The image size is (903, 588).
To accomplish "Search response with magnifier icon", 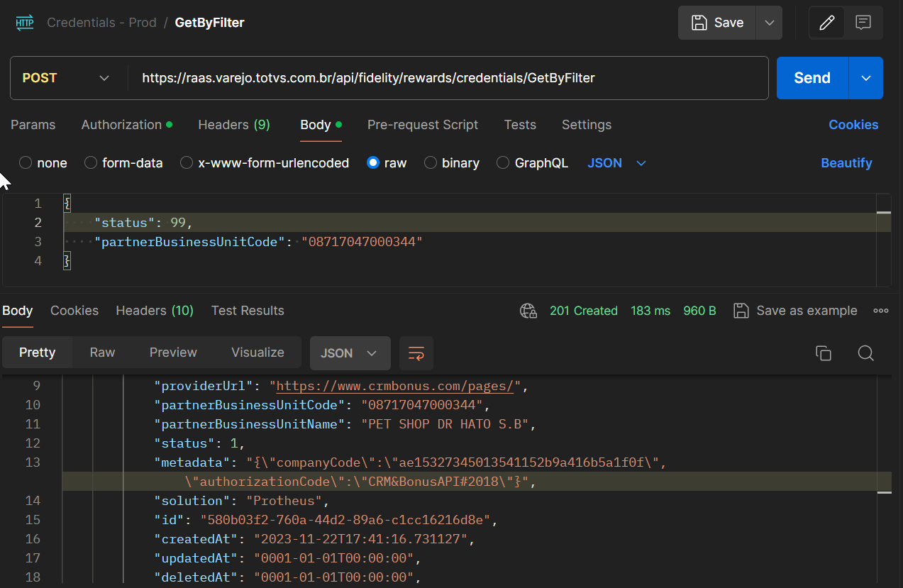I will [865, 353].
